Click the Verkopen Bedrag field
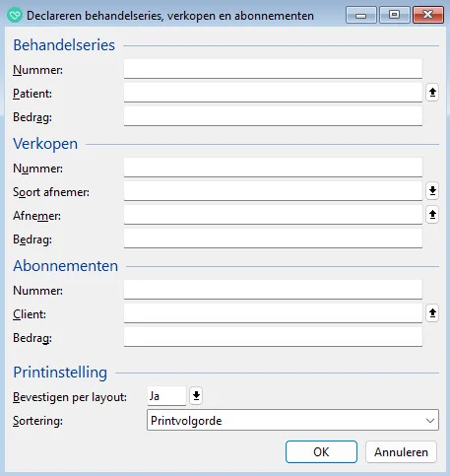Viewport: 450px width, 476px height. (273, 238)
